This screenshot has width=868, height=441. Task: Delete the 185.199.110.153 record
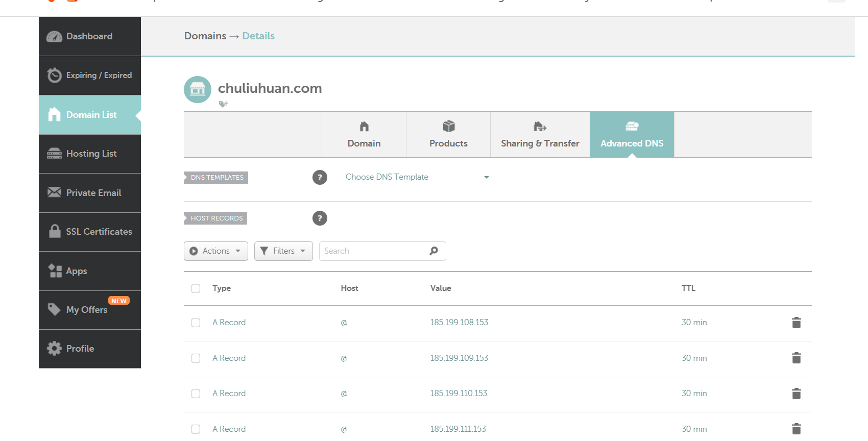point(797,394)
